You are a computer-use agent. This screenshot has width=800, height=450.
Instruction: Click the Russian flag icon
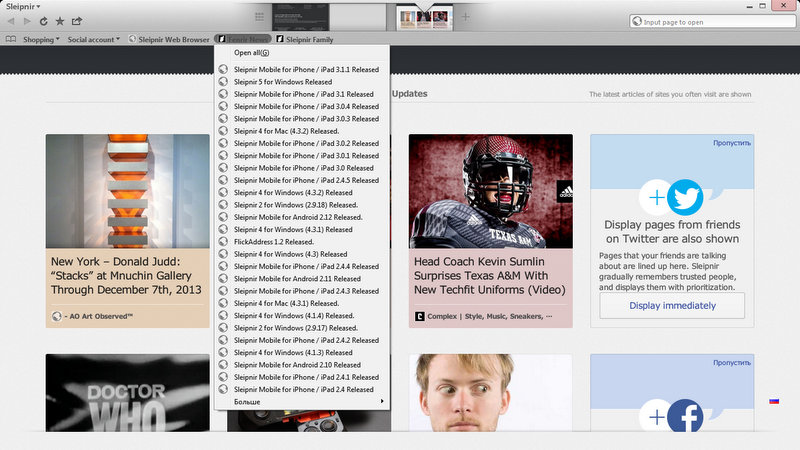774,401
